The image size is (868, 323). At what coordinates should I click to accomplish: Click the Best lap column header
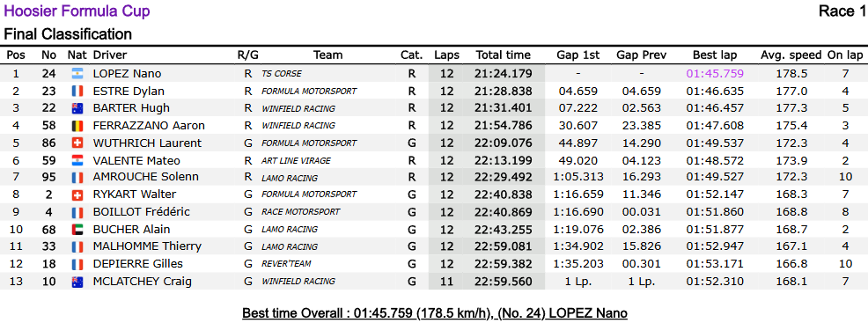[715, 55]
